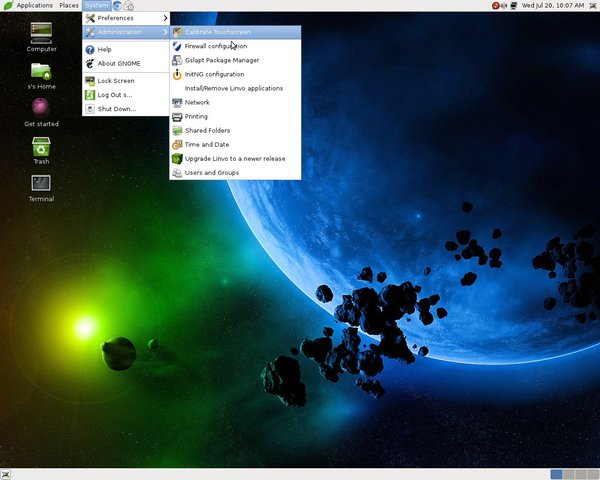Choose Log Out s...
This screenshot has width=600, height=480.
point(126,95)
